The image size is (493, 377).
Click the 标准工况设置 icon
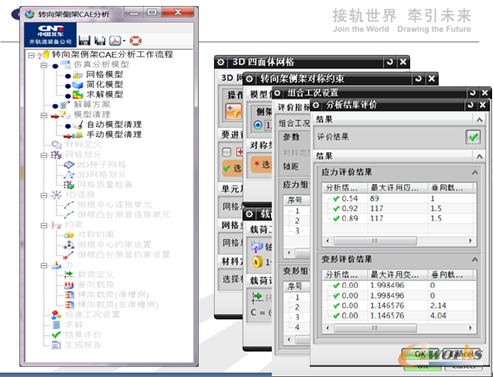tap(56, 315)
